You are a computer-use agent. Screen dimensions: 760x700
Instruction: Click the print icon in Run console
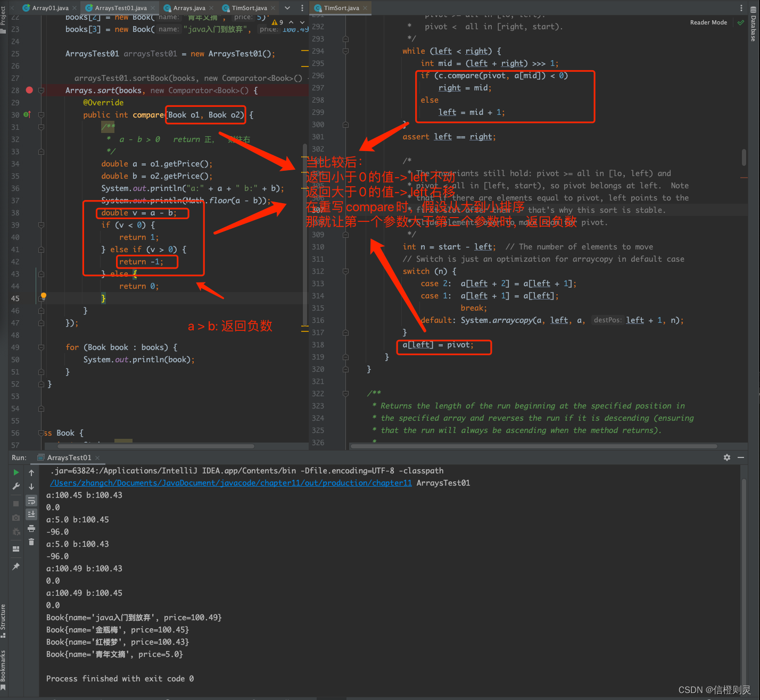pyautogui.click(x=31, y=528)
